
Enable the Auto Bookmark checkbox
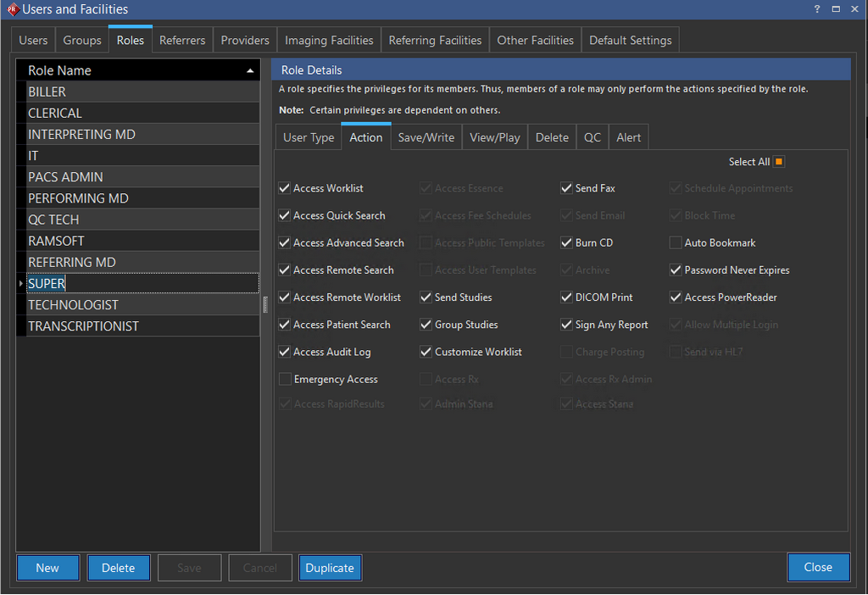point(676,243)
